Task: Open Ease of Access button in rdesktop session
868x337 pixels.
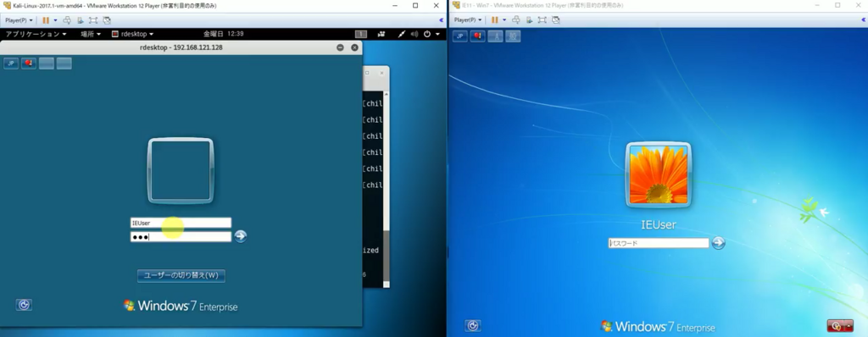Action: tap(24, 305)
